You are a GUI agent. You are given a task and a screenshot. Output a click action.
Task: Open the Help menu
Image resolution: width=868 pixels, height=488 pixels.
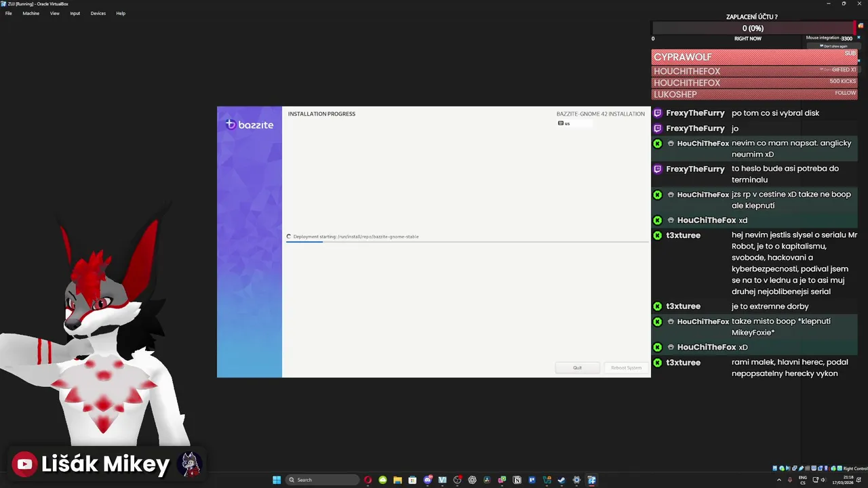tap(121, 13)
